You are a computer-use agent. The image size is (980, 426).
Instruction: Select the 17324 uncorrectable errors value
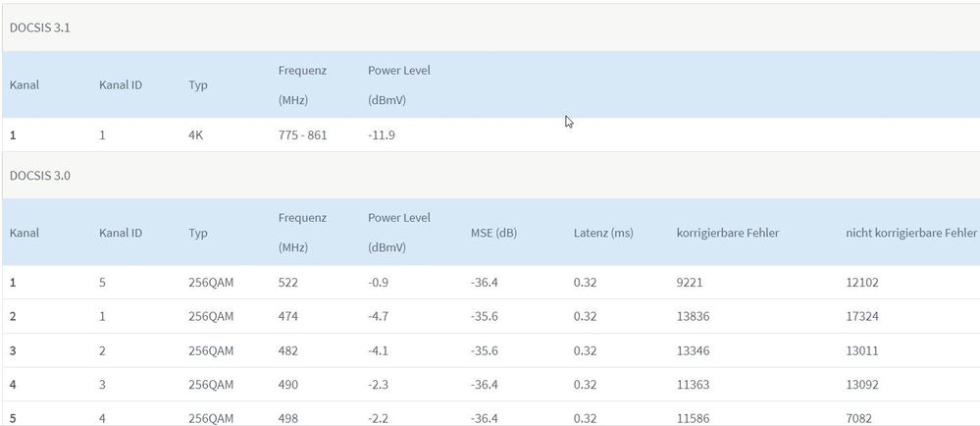(863, 316)
